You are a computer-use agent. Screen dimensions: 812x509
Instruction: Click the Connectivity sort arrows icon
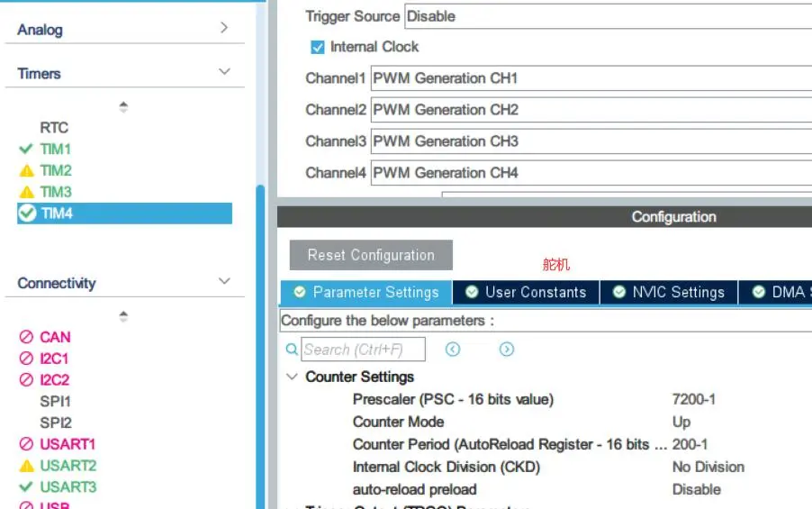click(123, 316)
